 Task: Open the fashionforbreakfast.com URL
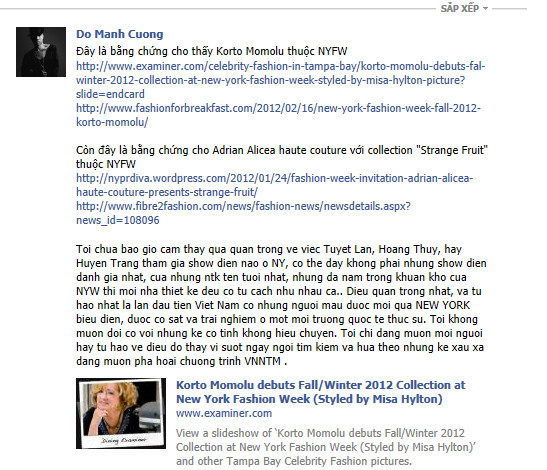tap(278, 115)
